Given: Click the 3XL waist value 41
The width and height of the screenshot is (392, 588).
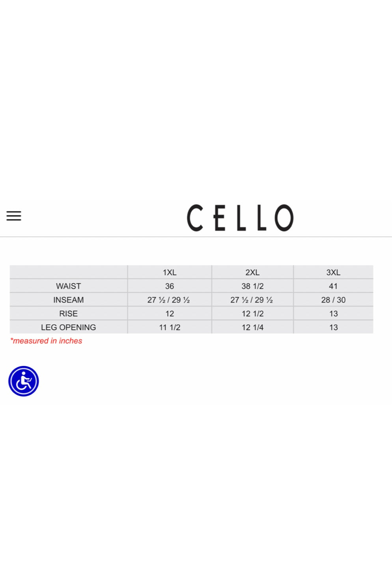Looking at the screenshot, I should click(x=333, y=286).
